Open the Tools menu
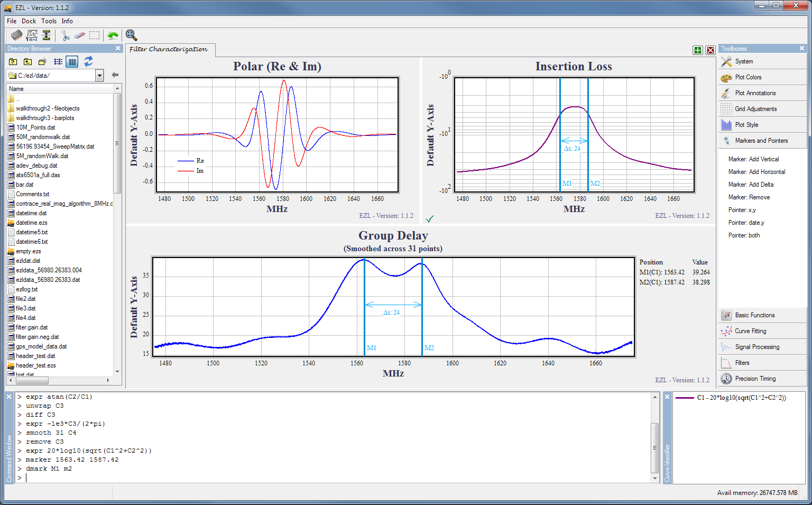The width and height of the screenshot is (812, 505). click(x=49, y=21)
